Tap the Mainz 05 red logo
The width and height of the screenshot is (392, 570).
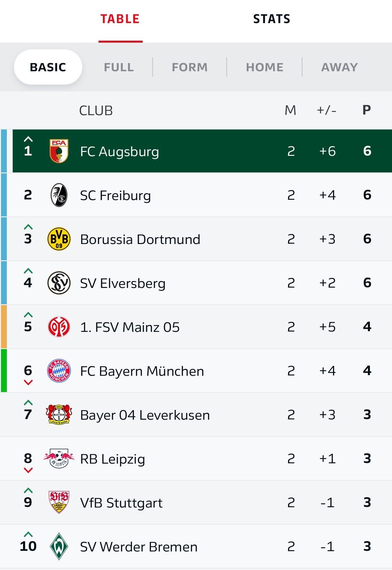(x=59, y=327)
